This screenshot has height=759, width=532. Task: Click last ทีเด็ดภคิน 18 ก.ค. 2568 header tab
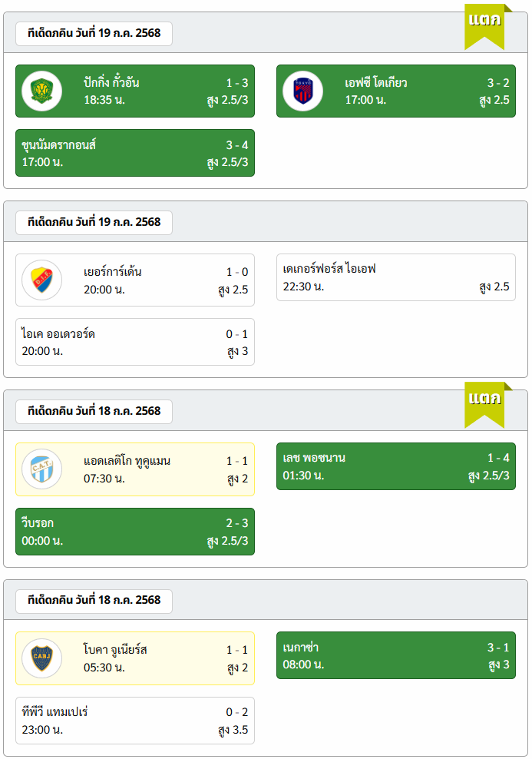pyautogui.click(x=94, y=601)
